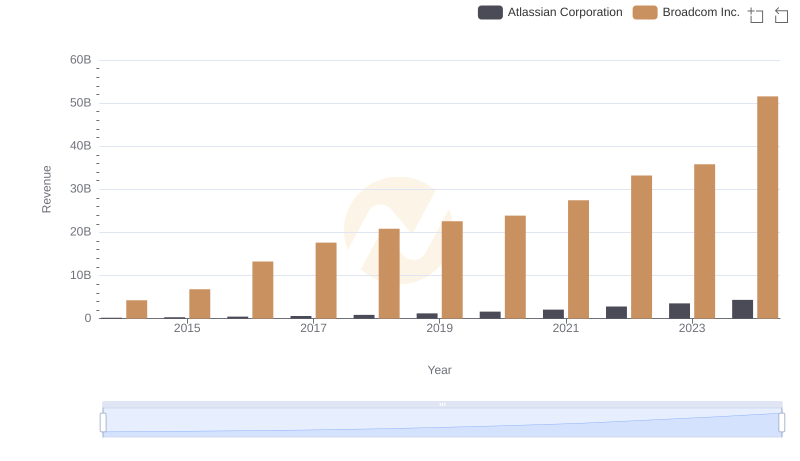Click the 10B y-axis label
This screenshot has width=800, height=461.
tap(81, 275)
